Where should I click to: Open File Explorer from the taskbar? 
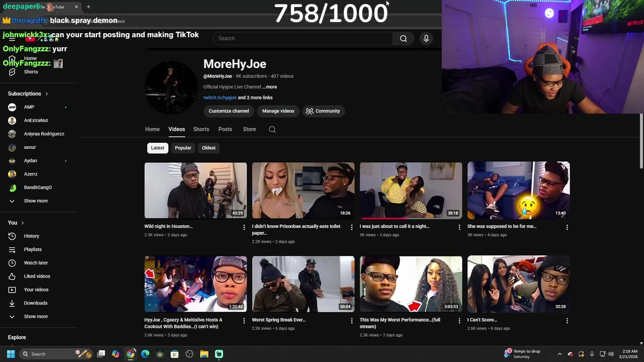[x=204, y=354]
